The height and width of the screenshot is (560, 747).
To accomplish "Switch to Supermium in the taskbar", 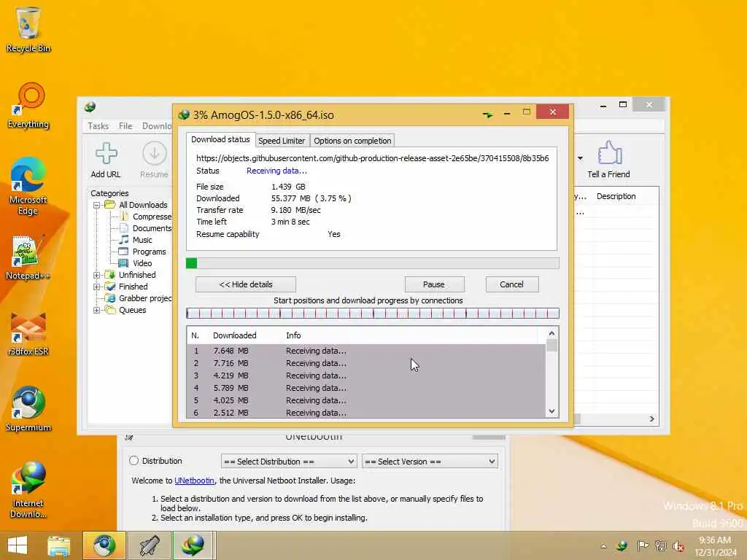I will pos(104,545).
